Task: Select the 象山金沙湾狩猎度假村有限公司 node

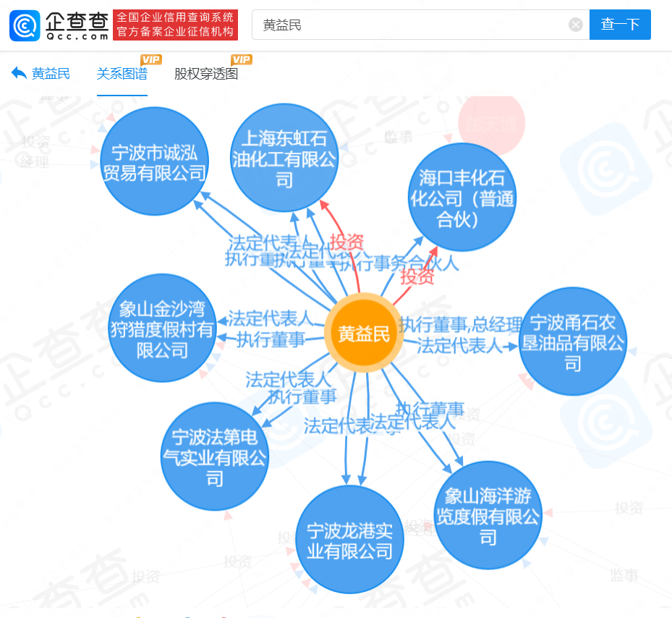Action: pyautogui.click(x=162, y=328)
